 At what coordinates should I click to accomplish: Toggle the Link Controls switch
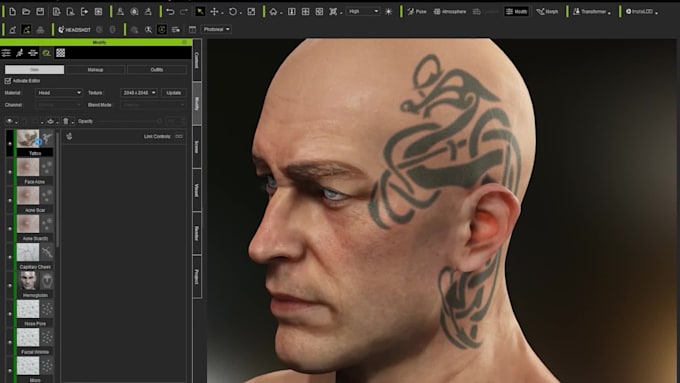179,136
